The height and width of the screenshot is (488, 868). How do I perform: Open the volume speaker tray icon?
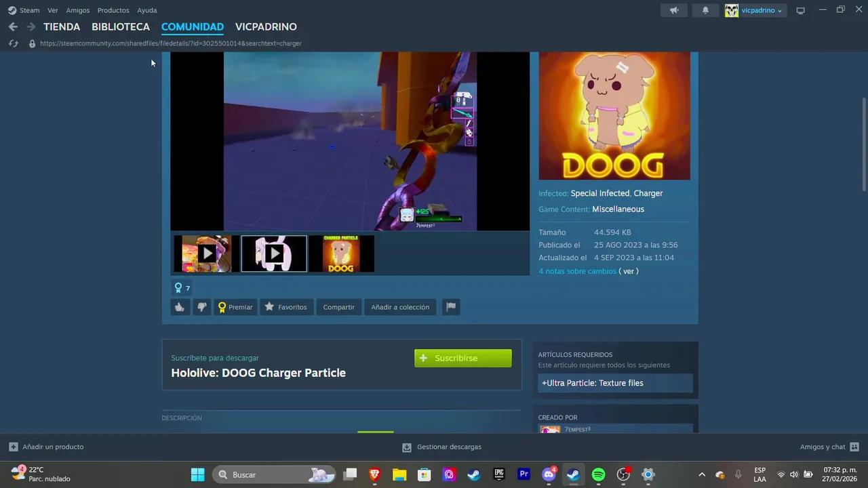coord(794,474)
